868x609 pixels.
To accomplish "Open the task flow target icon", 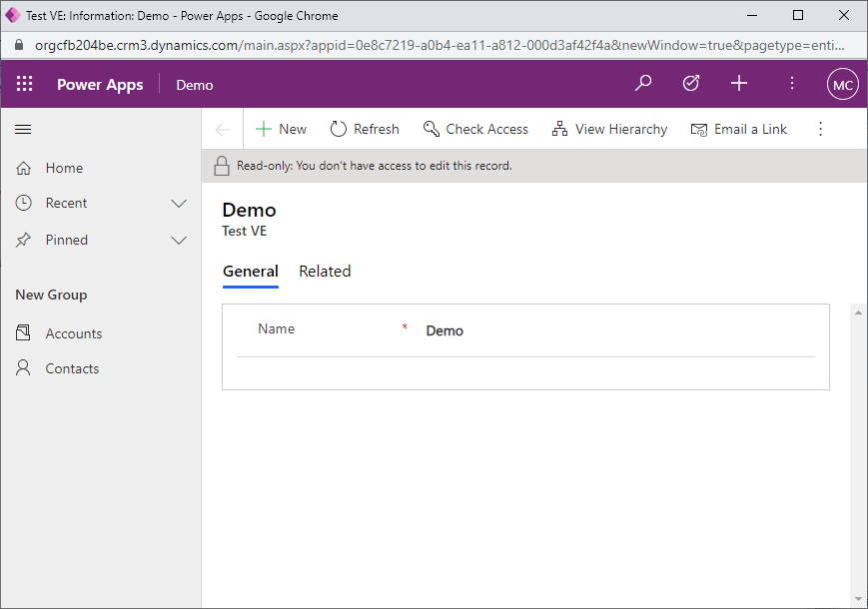I will click(x=691, y=84).
